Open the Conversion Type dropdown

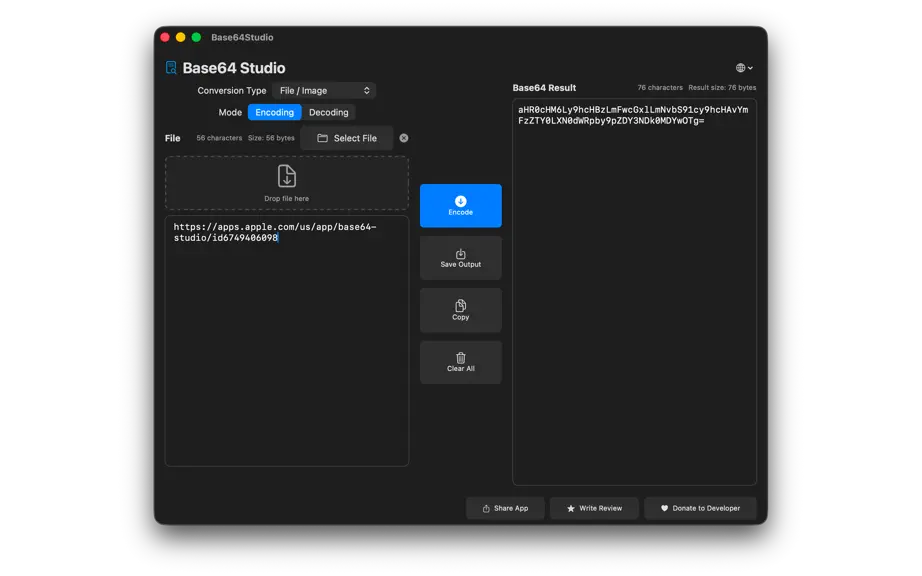(x=324, y=91)
